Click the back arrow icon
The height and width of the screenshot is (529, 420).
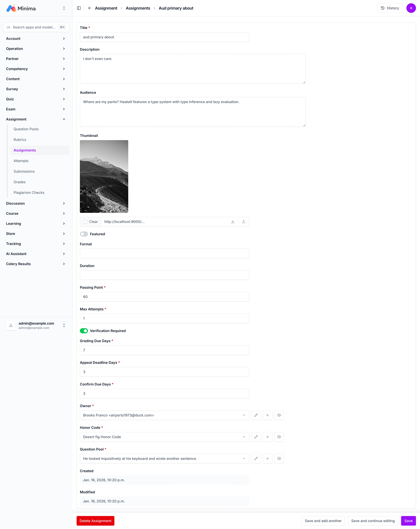(90, 8)
